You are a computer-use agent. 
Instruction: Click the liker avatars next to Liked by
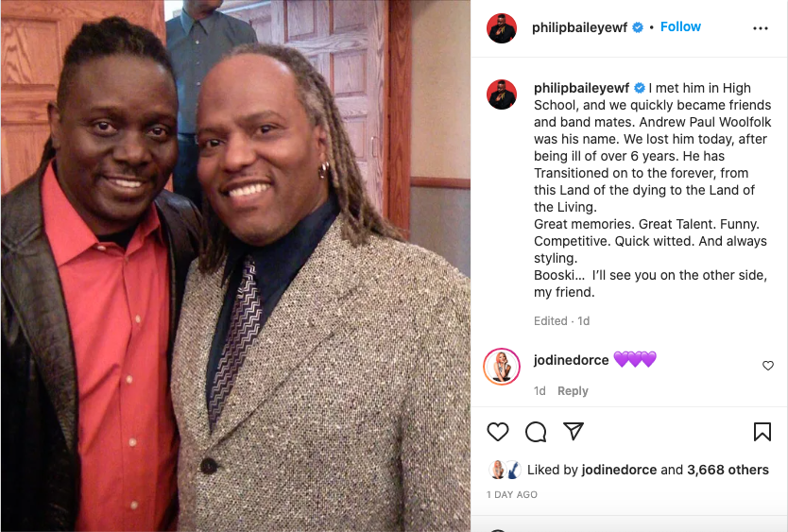[x=505, y=470]
